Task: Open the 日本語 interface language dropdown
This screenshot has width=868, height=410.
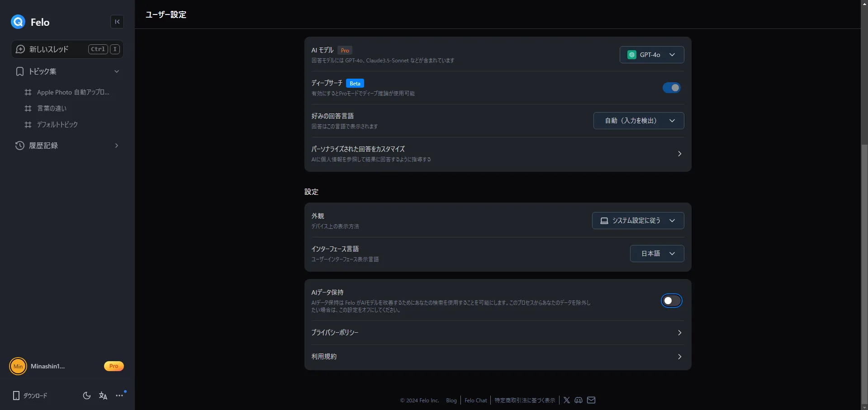Action: point(657,254)
